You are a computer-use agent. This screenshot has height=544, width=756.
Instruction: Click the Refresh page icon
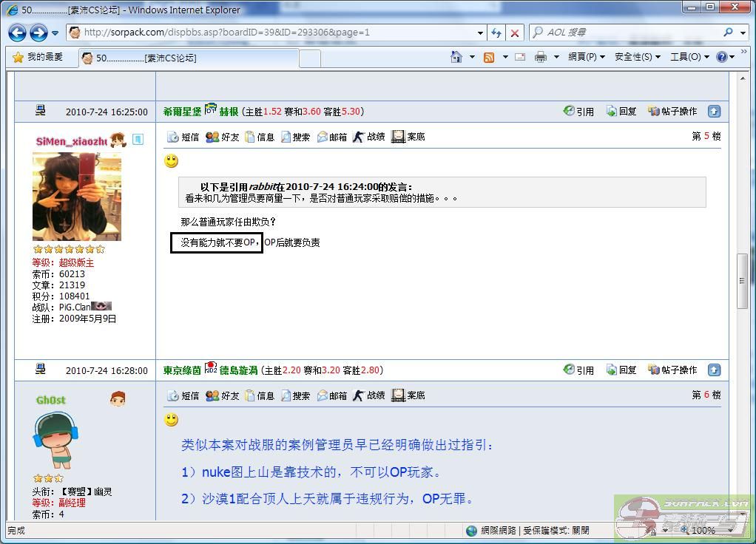496,33
